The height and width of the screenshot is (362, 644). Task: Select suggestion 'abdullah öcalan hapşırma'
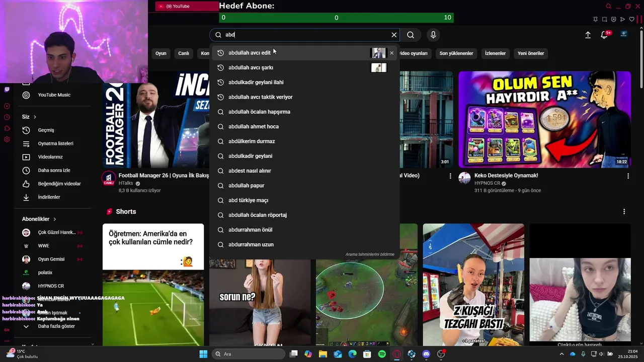[304, 112]
